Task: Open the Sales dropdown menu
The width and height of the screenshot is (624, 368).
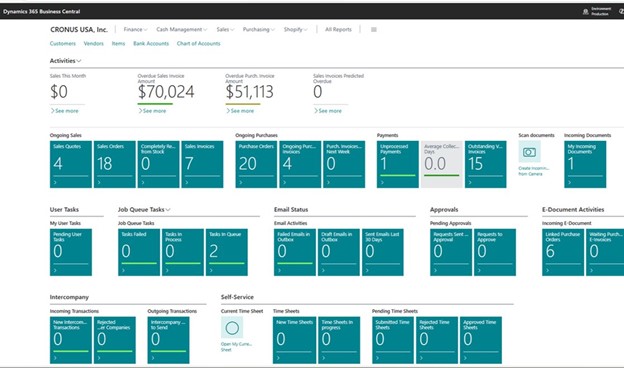Action: (x=225, y=29)
